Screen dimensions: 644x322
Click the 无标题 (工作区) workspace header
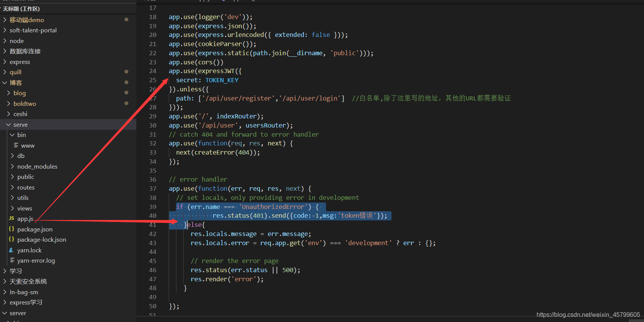pyautogui.click(x=21, y=9)
